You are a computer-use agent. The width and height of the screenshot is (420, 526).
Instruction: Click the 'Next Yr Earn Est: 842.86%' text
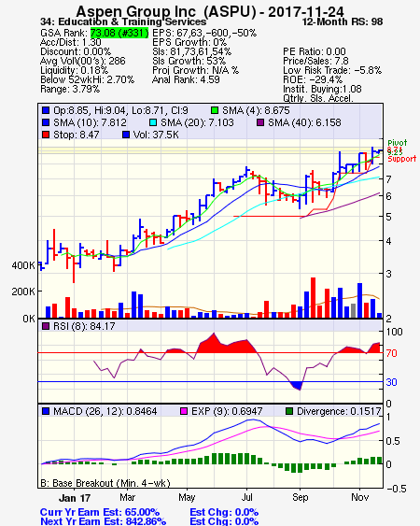pyautogui.click(x=103, y=521)
